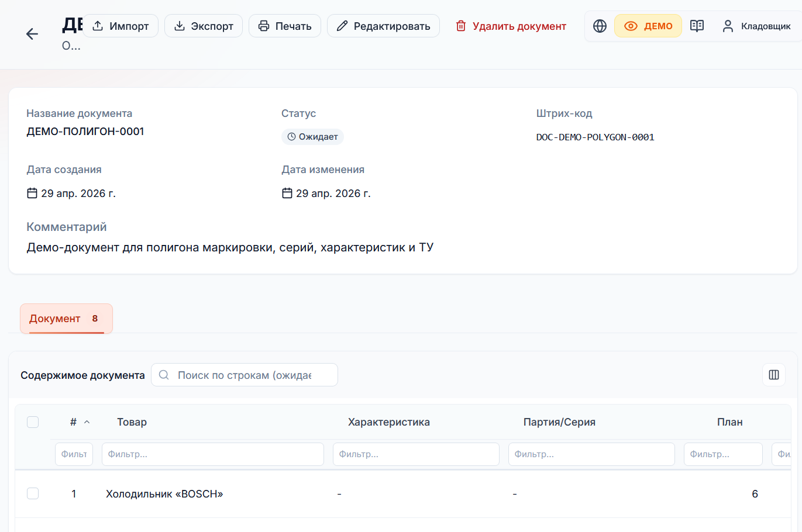
Task: Click plan quantity 6 in BOSCH row
Action: click(x=755, y=494)
